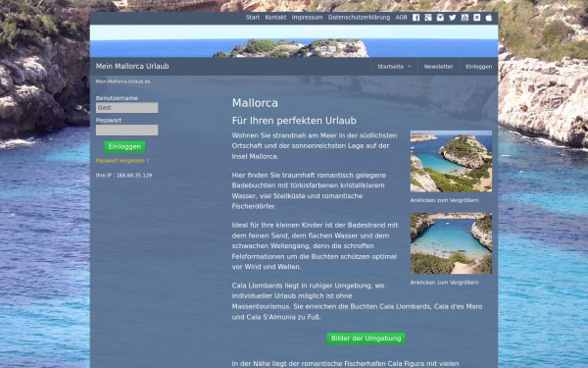Click the 'Für Ihren perfekten Urlaub' subheading
588x368 pixels.
pyautogui.click(x=294, y=121)
